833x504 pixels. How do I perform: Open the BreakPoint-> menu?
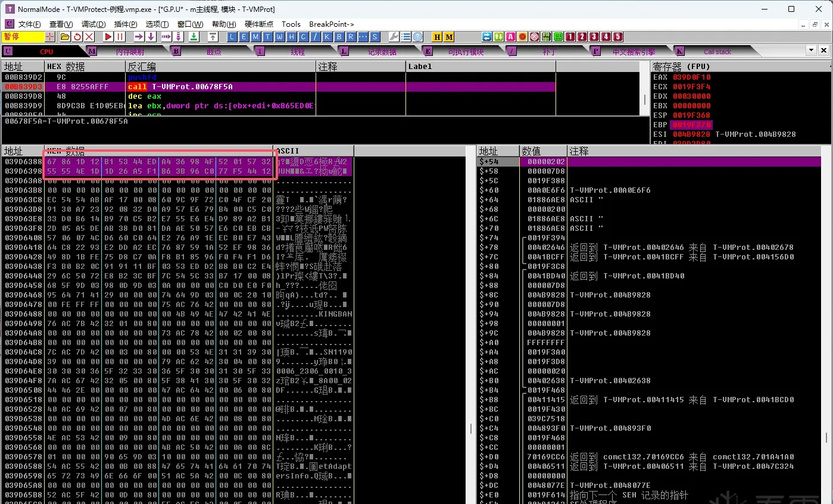pyautogui.click(x=332, y=24)
